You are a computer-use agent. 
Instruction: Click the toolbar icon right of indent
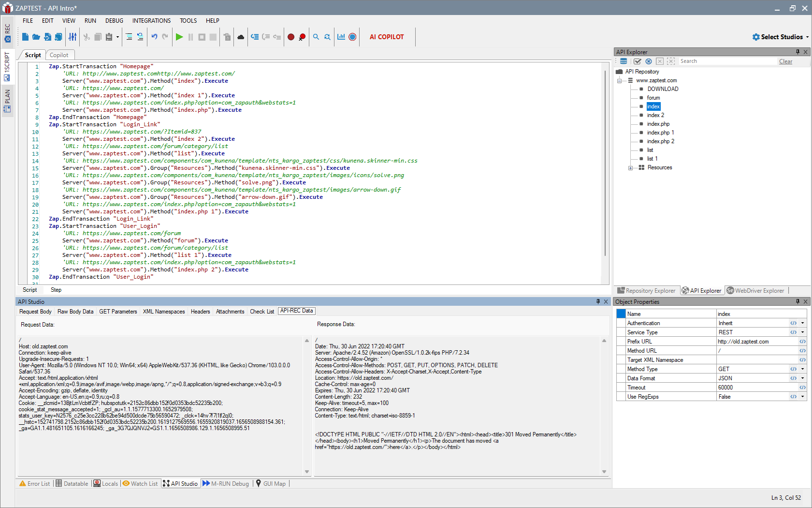tap(140, 37)
